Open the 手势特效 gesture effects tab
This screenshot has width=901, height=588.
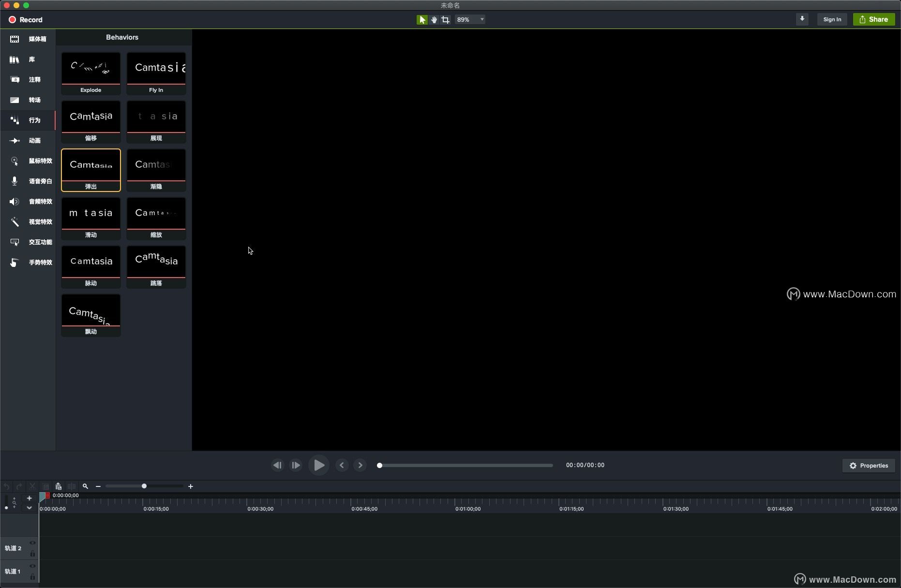[x=28, y=263]
